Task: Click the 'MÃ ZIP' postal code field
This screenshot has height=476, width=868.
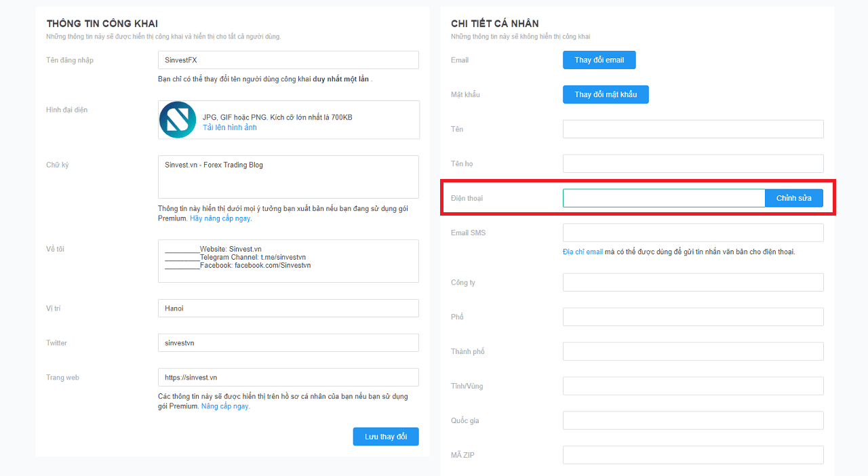Action: [693, 456]
